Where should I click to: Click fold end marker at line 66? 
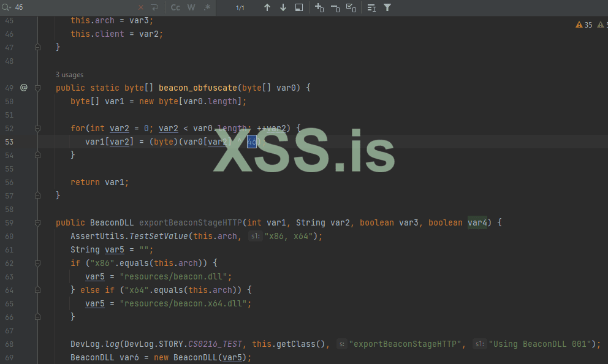[x=37, y=317]
